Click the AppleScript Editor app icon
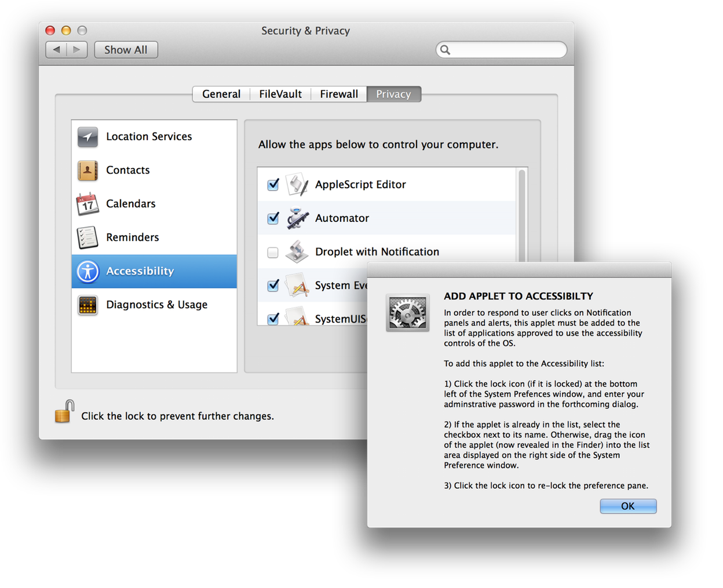Image resolution: width=723 pixels, height=588 pixels. click(297, 185)
